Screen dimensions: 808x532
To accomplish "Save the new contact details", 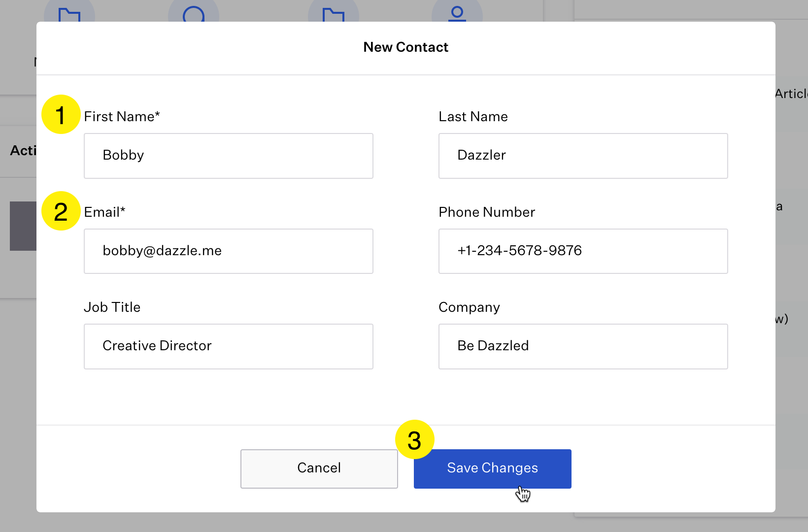I will 492,468.
